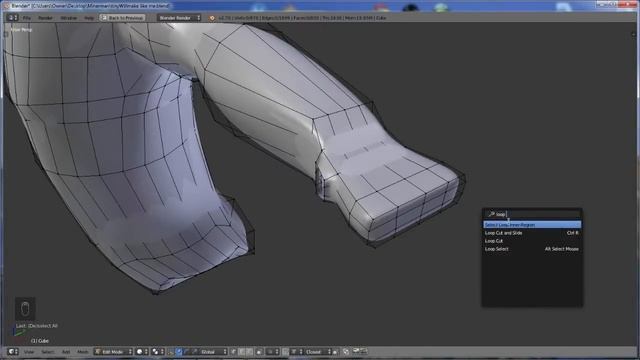Open the Select menu in the 3D view header
Image resolution: width=640 pixels, height=360 pixels.
click(x=48, y=351)
